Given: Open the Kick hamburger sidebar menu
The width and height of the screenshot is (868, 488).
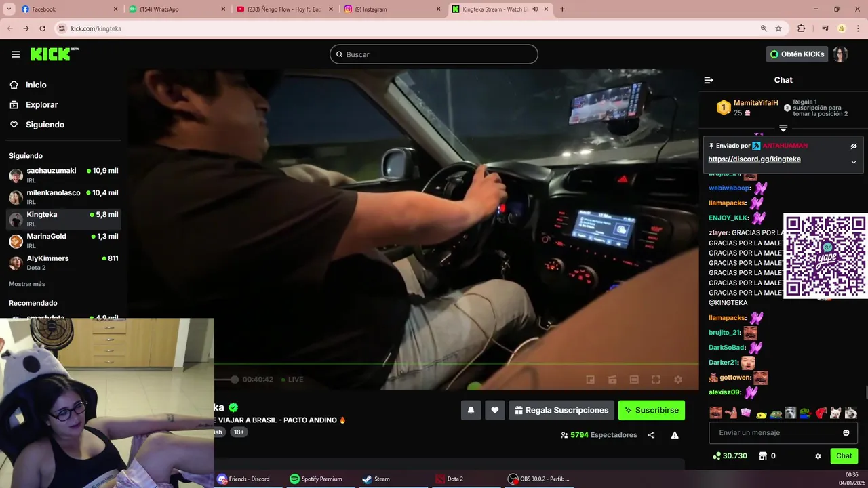Looking at the screenshot, I should [x=16, y=54].
